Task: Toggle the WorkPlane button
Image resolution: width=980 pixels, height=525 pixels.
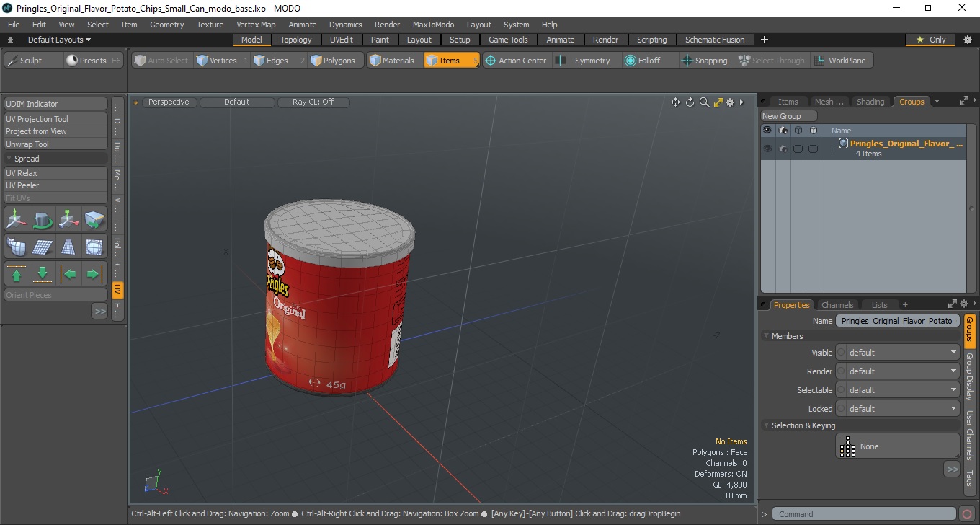Action: [x=841, y=61]
